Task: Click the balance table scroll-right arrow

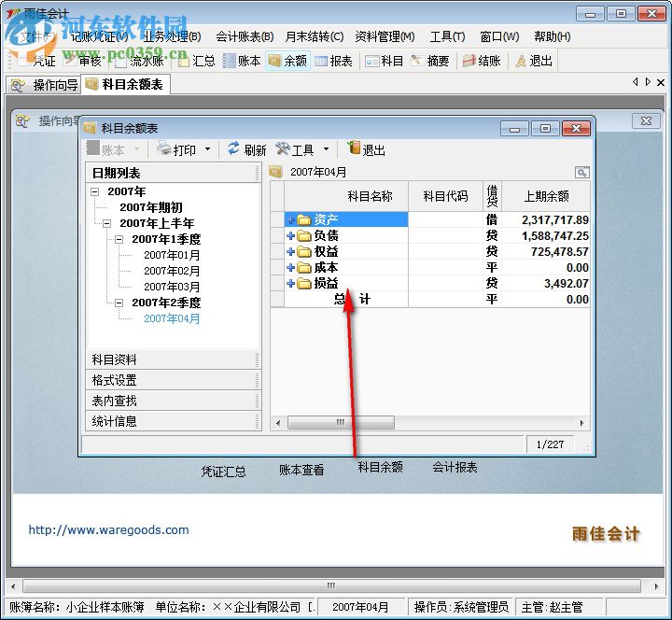Action: [581, 423]
